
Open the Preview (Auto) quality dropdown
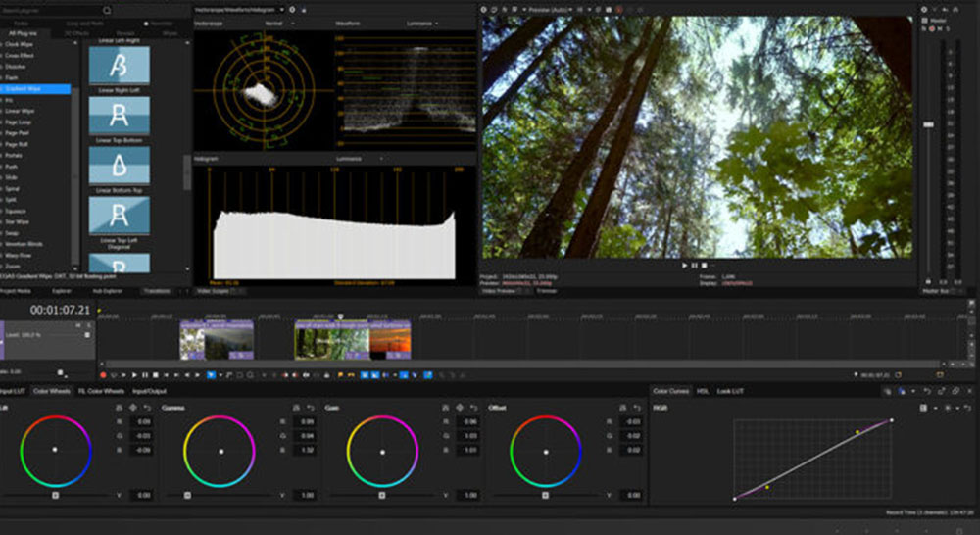(551, 10)
